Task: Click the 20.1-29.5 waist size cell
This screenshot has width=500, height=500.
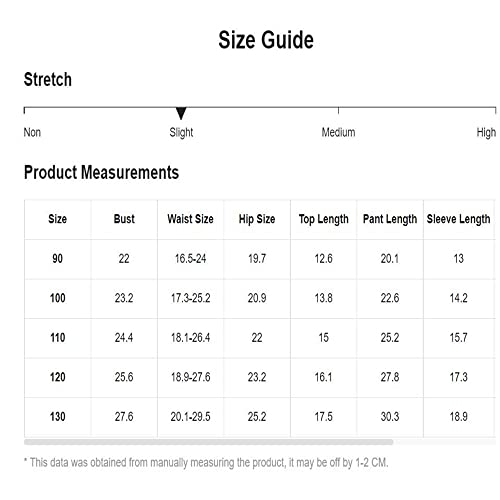Action: 190,417
